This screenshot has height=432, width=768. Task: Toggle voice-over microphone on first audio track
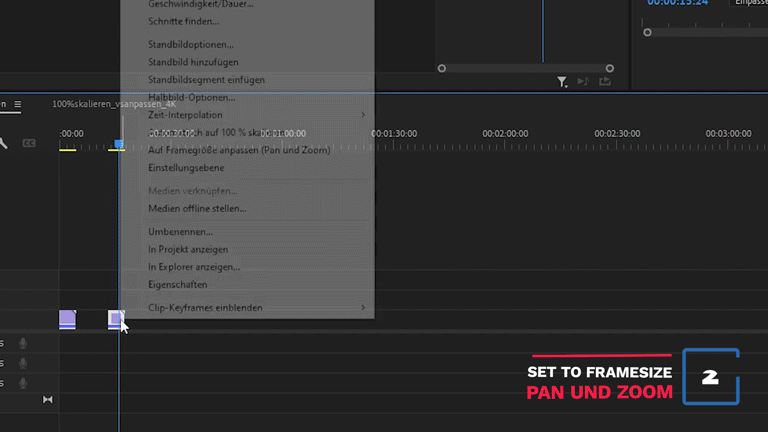coord(23,343)
